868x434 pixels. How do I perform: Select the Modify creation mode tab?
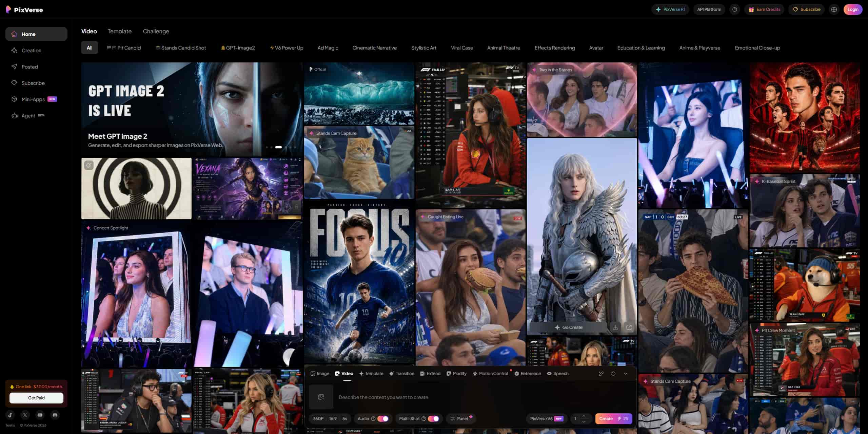tap(456, 374)
